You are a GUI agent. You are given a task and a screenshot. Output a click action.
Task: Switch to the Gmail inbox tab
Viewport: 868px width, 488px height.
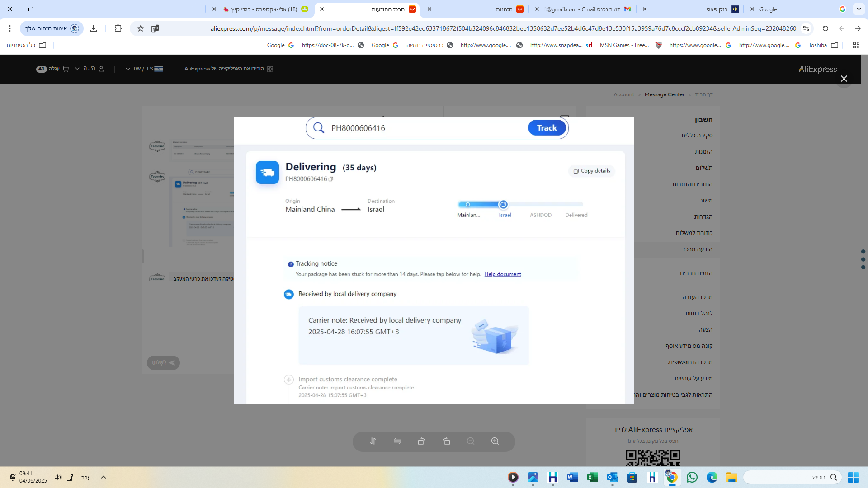588,9
